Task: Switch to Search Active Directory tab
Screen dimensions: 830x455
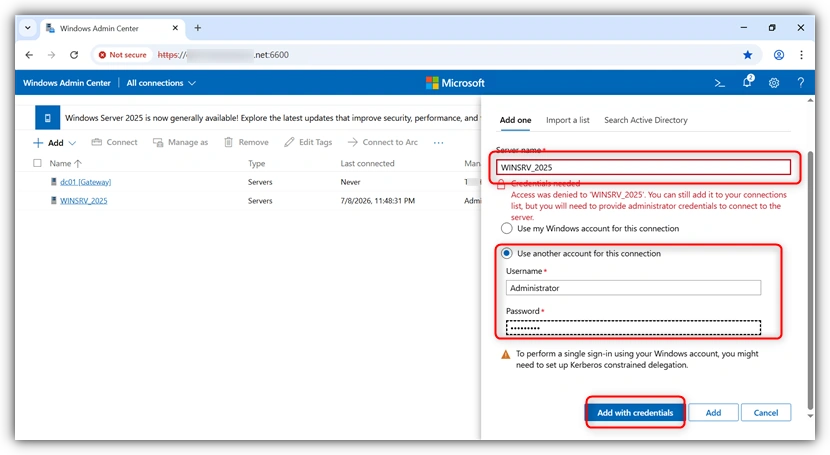Action: click(646, 120)
